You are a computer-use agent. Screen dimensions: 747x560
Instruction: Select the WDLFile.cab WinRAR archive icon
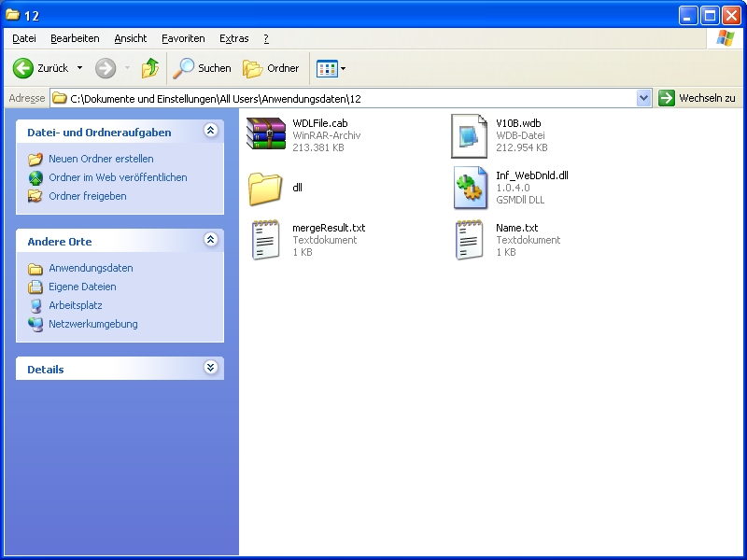(266, 133)
